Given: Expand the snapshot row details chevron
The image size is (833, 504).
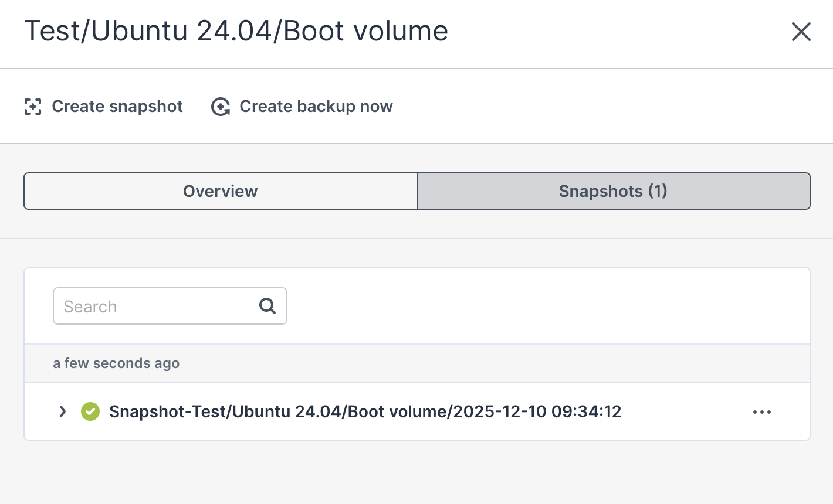Looking at the screenshot, I should click(x=63, y=411).
